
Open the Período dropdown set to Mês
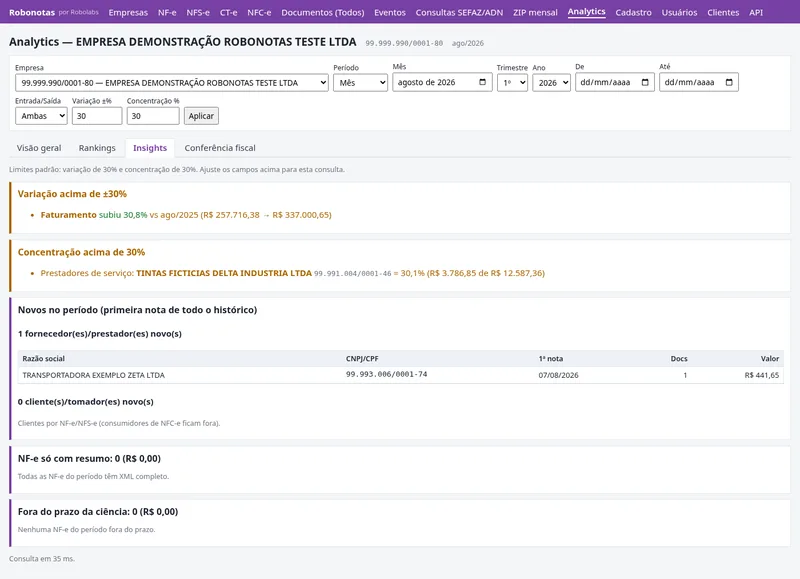tap(360, 83)
